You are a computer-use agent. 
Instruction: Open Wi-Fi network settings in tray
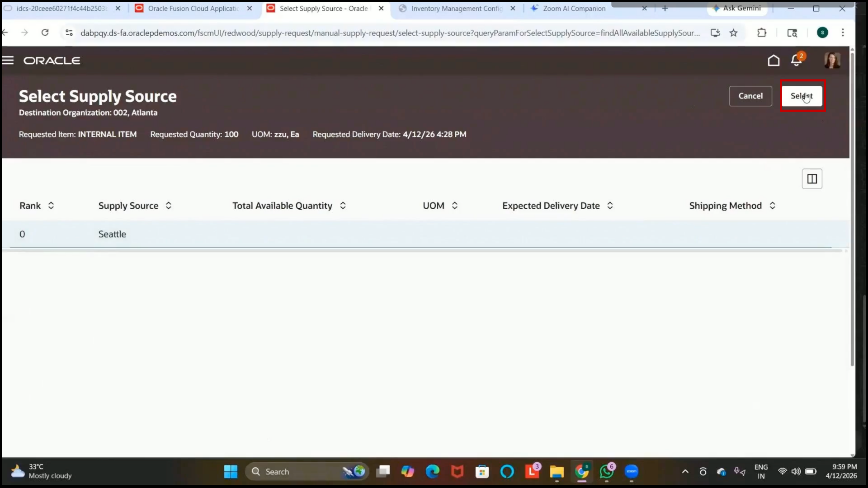click(782, 472)
